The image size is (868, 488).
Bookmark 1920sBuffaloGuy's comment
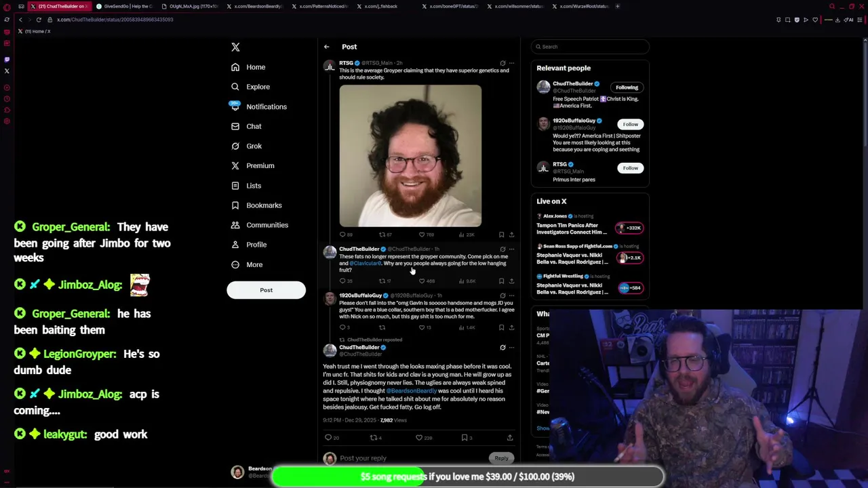pos(501,327)
